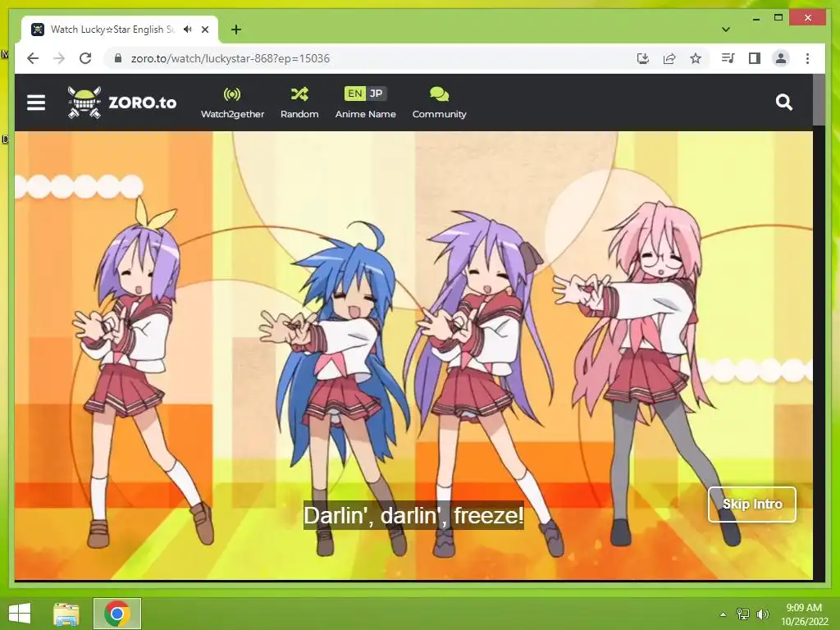Focus the address bar URL

click(231, 58)
